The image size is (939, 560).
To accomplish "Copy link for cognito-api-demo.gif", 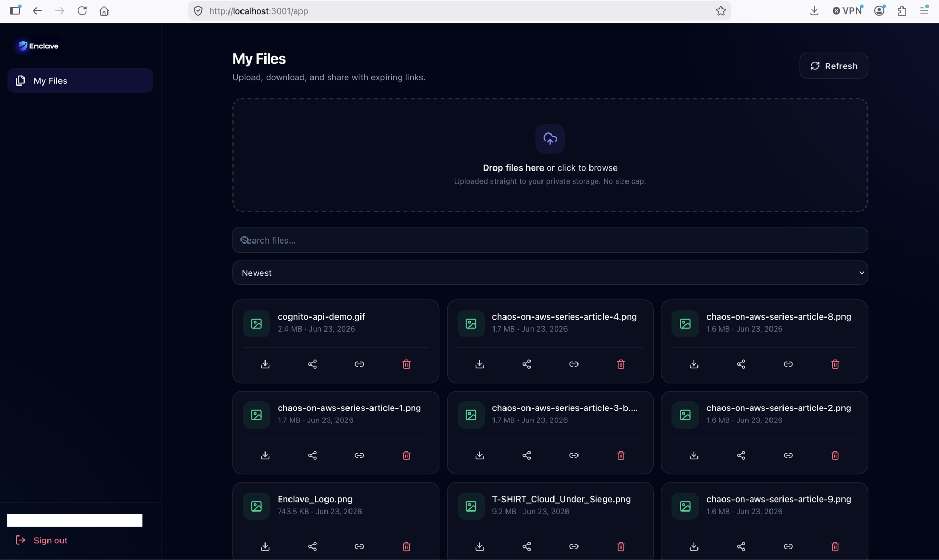I will (359, 364).
